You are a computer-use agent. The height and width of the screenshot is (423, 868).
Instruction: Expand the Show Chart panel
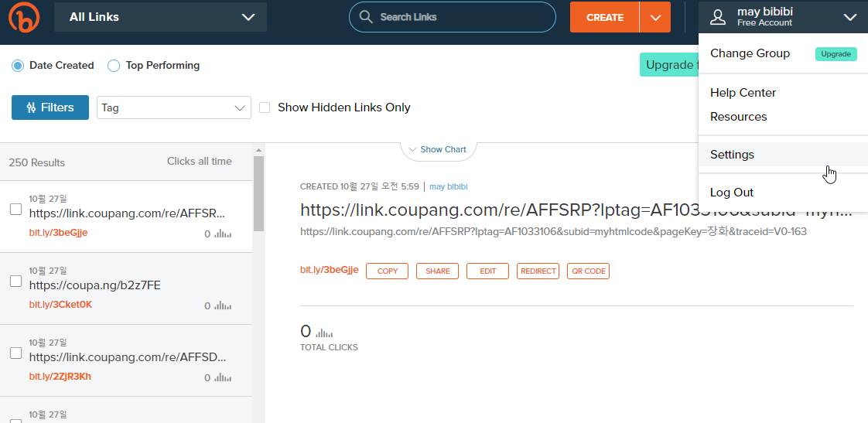click(438, 149)
